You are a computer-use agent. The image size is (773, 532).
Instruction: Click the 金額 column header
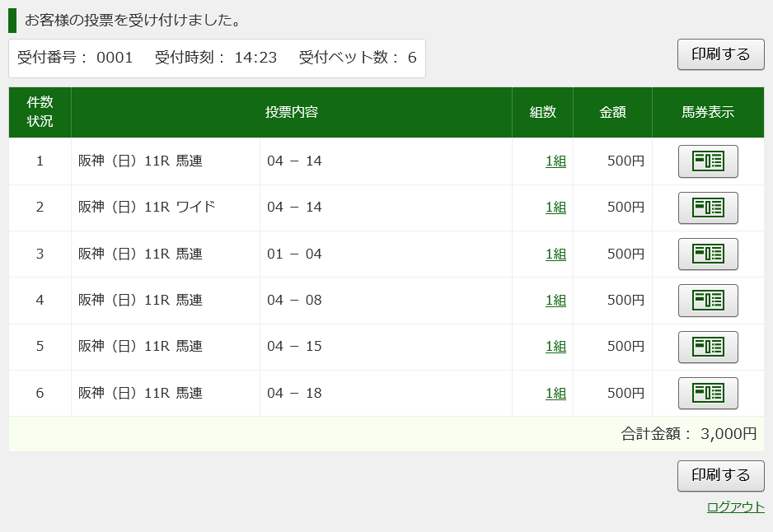pos(612,112)
